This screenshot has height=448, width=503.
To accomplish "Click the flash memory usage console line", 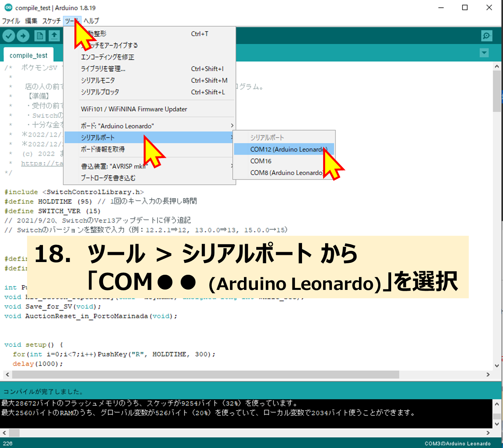I will (150, 403).
